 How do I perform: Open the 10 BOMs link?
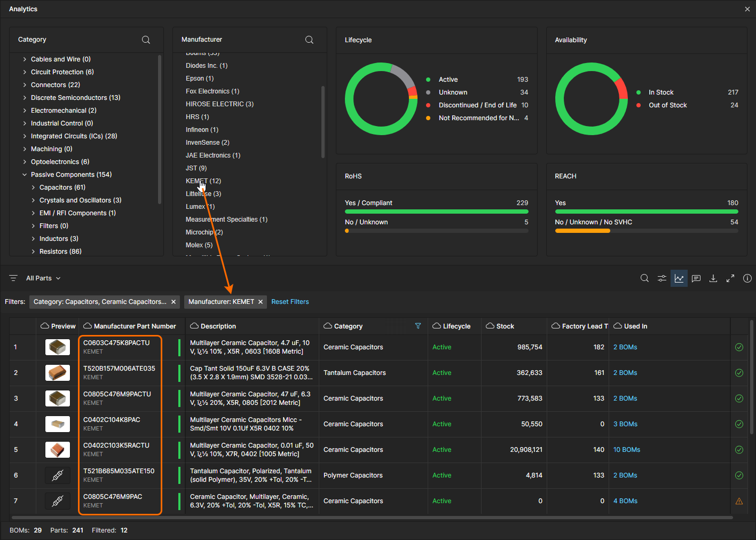[626, 450]
